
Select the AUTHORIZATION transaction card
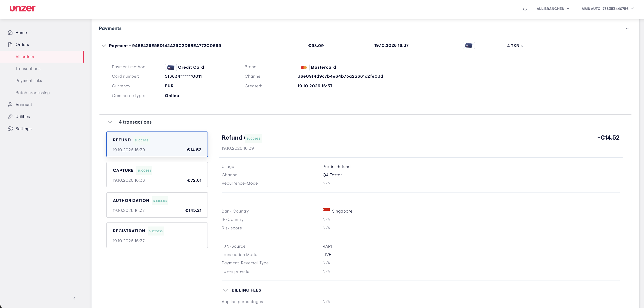coord(157,205)
